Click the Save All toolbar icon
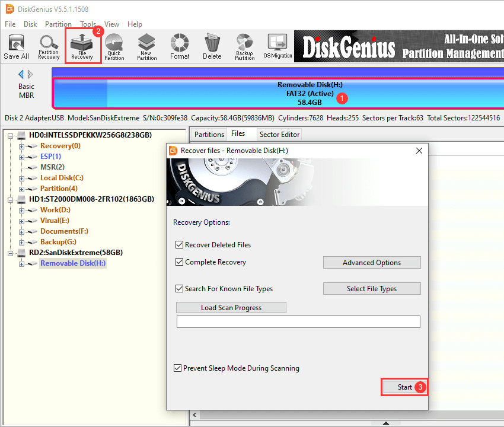Viewport: 504px width, 427px height. (x=16, y=47)
